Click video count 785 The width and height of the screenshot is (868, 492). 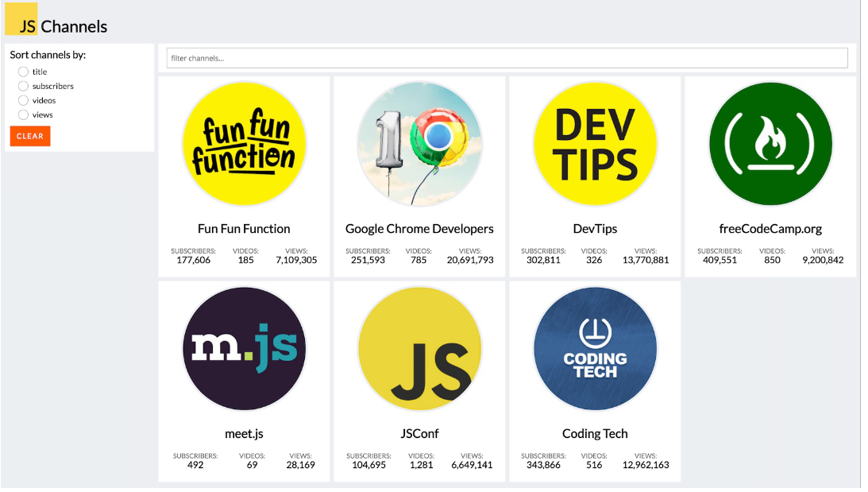click(x=419, y=260)
